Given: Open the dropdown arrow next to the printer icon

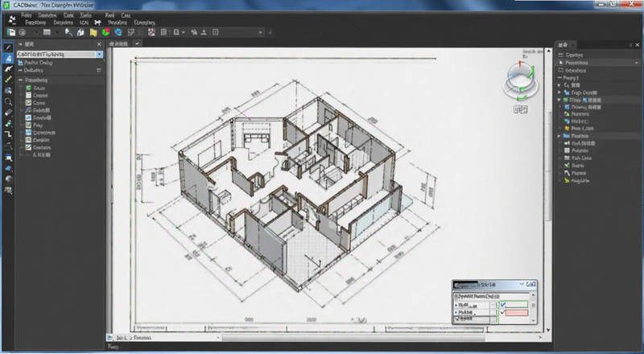Looking at the screenshot, I should (x=184, y=32).
